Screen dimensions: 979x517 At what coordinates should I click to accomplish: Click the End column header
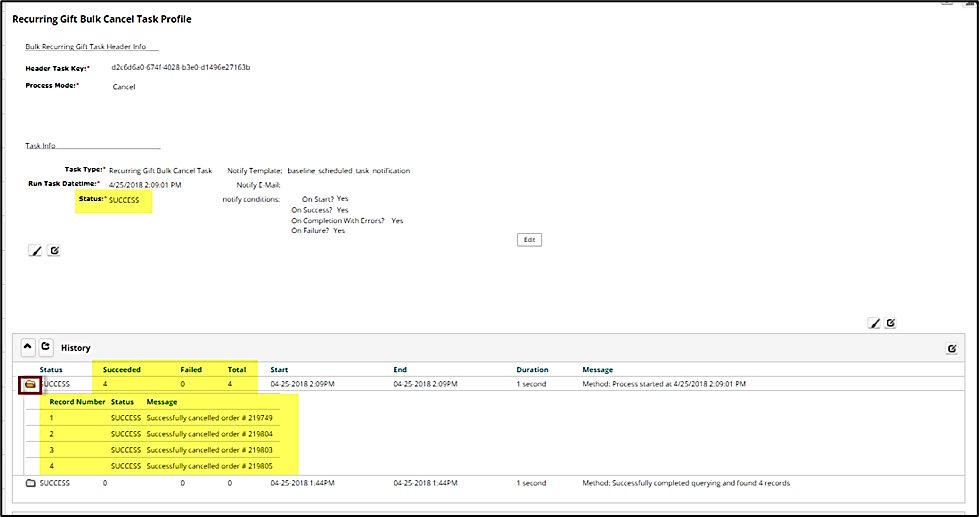tap(400, 370)
